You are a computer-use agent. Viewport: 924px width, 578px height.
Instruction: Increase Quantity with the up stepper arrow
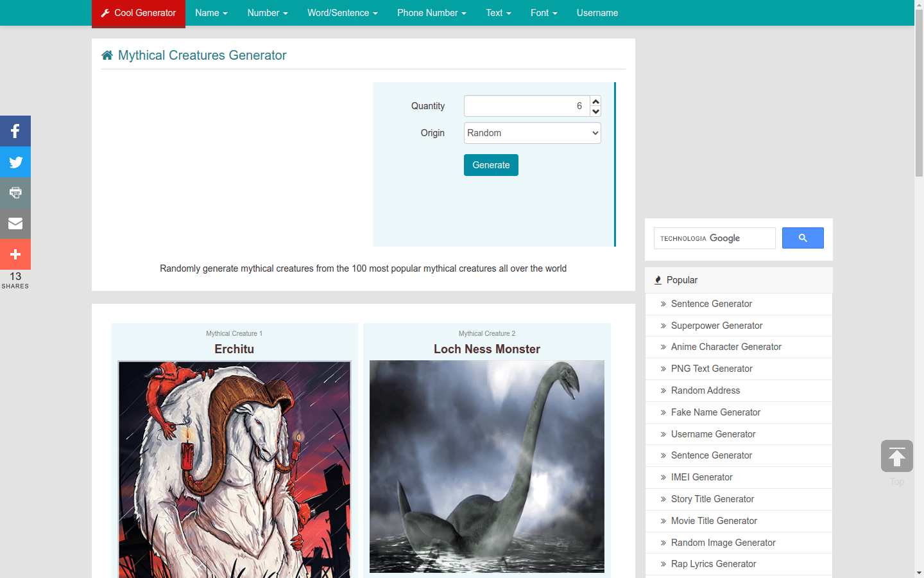pyautogui.click(x=595, y=101)
